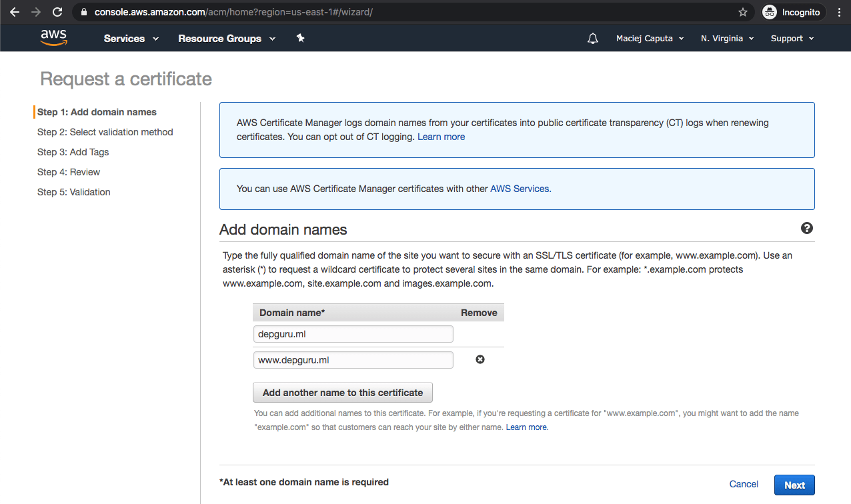
Task: Go back using the browser back arrow
Action: click(x=15, y=12)
